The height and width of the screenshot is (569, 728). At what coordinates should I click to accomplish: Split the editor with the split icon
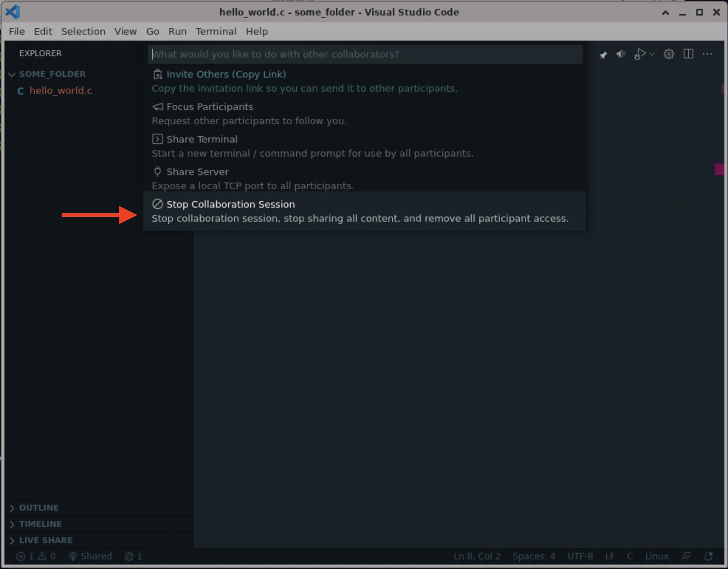[688, 54]
